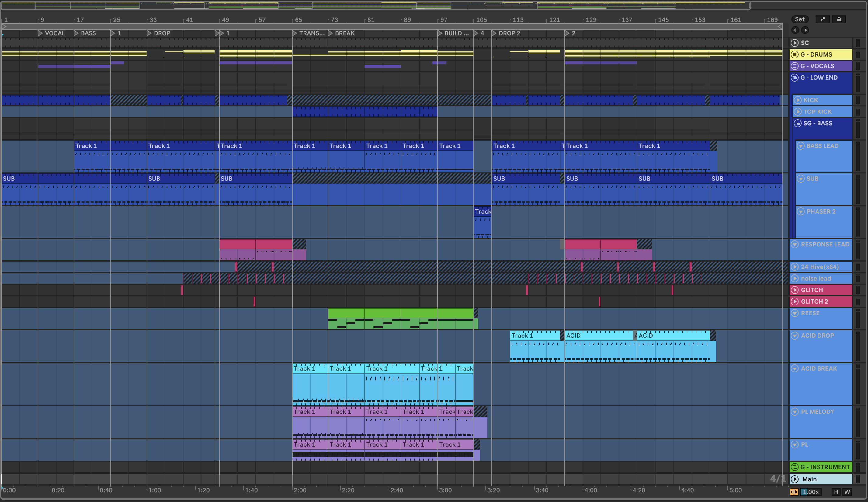The image size is (868, 502).
Task: Jump to previous locator arrow
Action: pyautogui.click(x=795, y=30)
